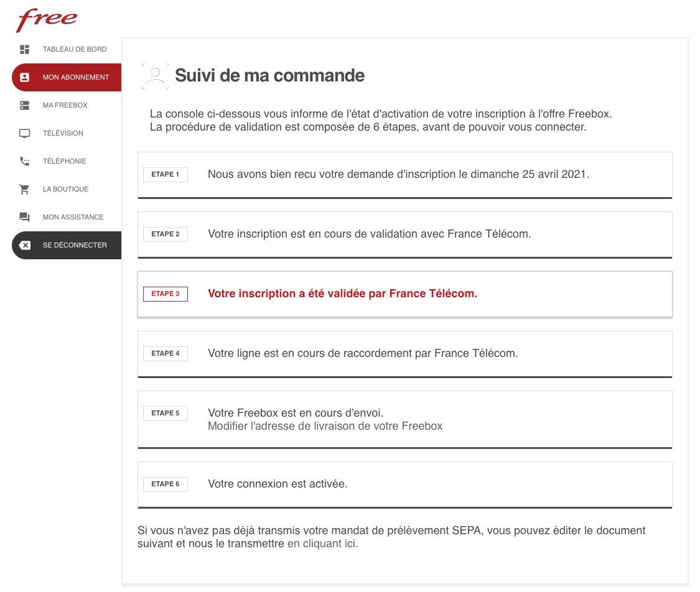
Task: Click the Freebox server icon
Action: coord(25,106)
